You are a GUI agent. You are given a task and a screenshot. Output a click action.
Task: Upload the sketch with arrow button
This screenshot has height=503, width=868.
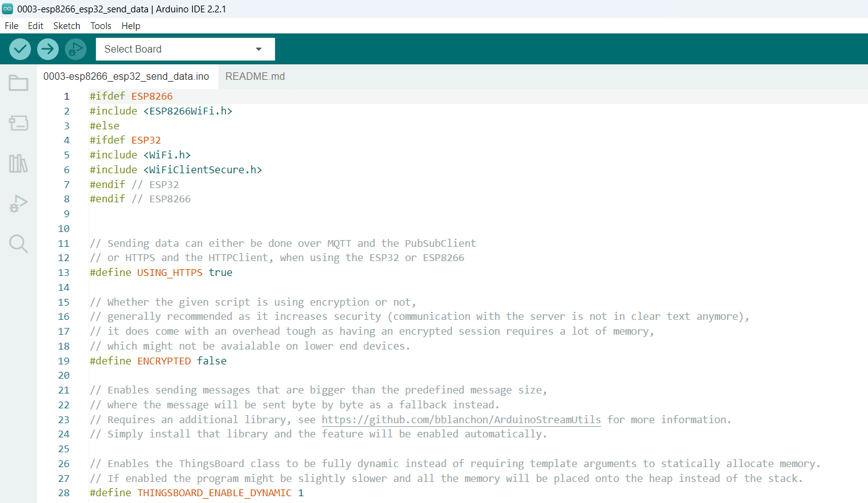tap(48, 49)
